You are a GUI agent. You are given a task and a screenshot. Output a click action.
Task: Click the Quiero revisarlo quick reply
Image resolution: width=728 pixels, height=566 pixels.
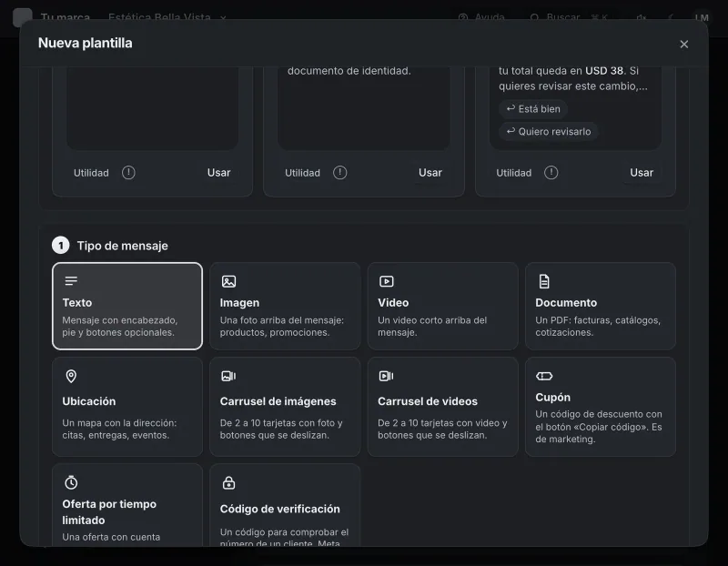click(x=549, y=131)
